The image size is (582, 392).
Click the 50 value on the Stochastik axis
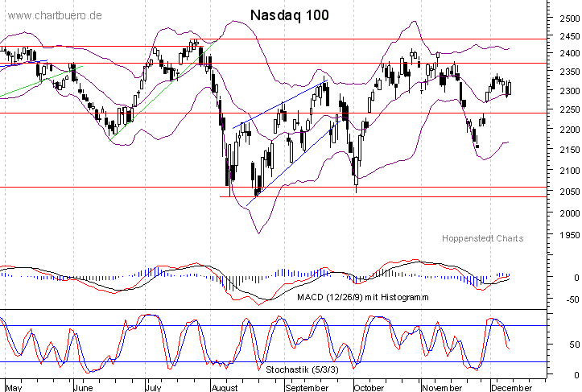(x=575, y=345)
